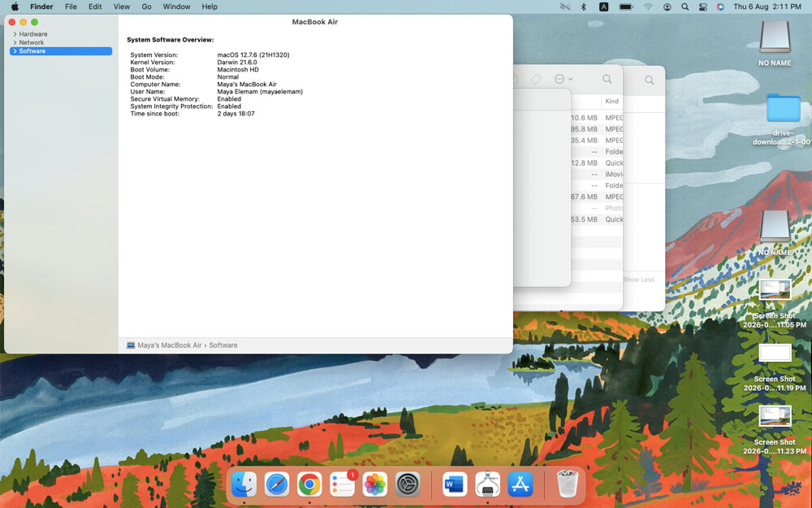Select Network in the System Information sidebar
Screen dimensions: 812x508
32,42
